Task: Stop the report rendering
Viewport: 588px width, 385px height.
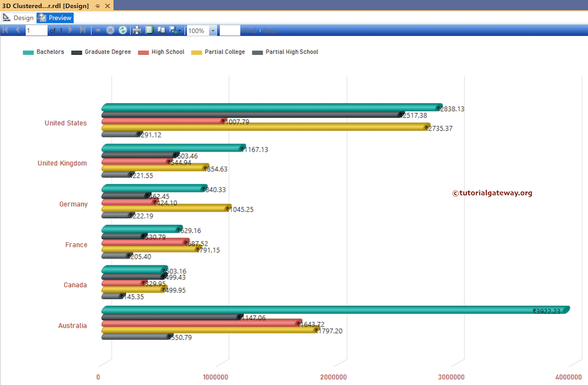Action: 110,30
